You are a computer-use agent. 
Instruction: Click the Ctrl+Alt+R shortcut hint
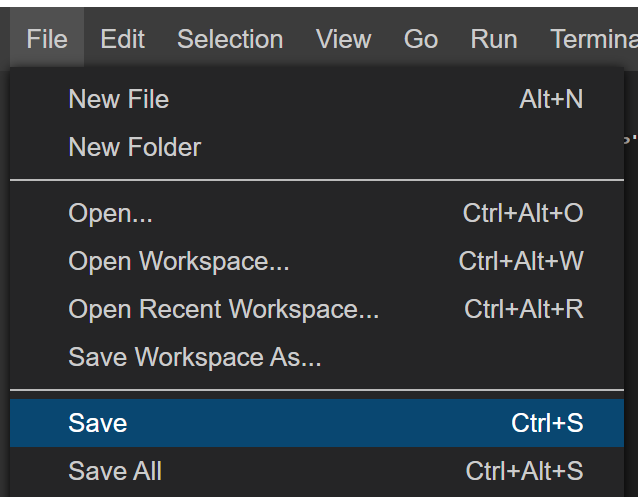[524, 309]
